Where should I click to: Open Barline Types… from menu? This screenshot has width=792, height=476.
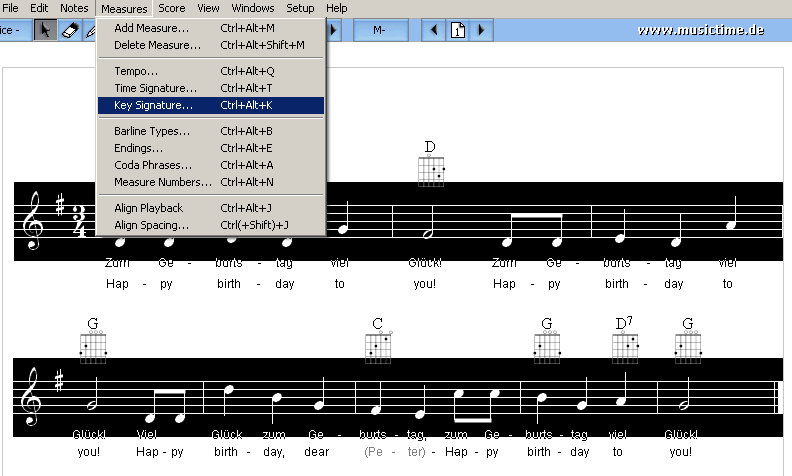click(211, 131)
